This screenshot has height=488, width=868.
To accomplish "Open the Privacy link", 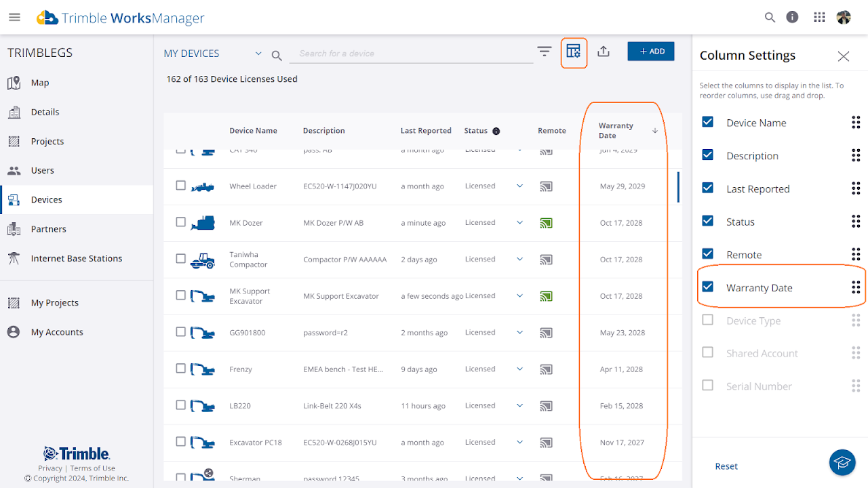I will pyautogui.click(x=50, y=468).
